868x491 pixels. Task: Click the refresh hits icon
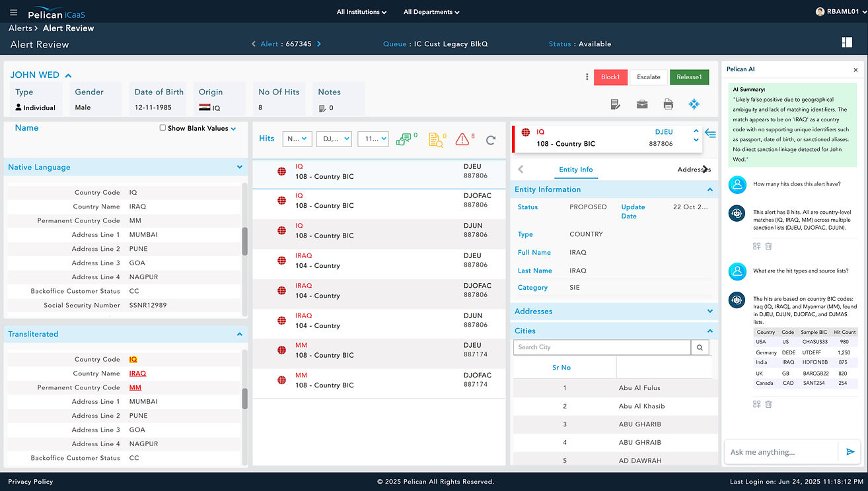point(491,139)
